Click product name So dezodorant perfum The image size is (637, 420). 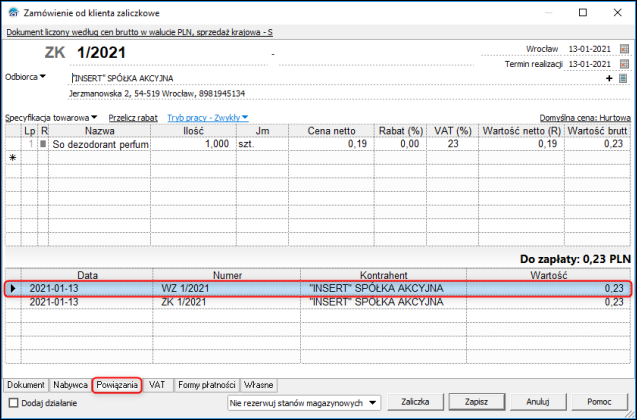[x=100, y=144]
